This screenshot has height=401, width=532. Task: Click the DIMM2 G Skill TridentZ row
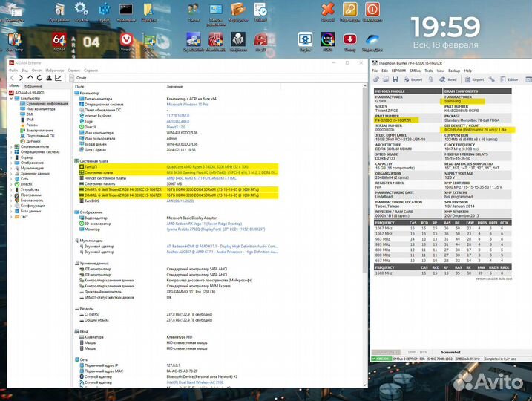pyautogui.click(x=179, y=195)
